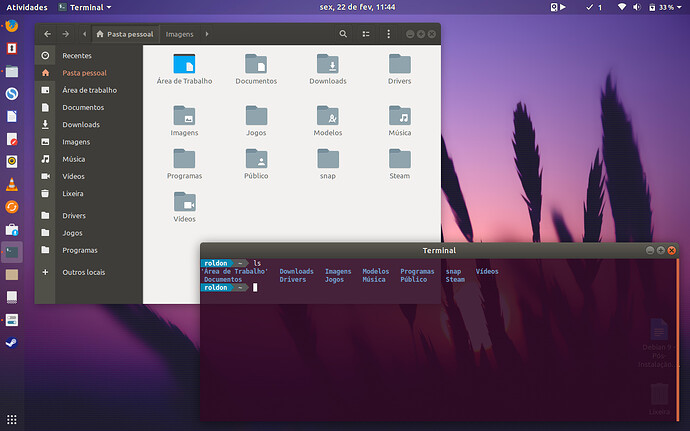Open Steam from the dock
690x431 pixels.
coord(12,343)
